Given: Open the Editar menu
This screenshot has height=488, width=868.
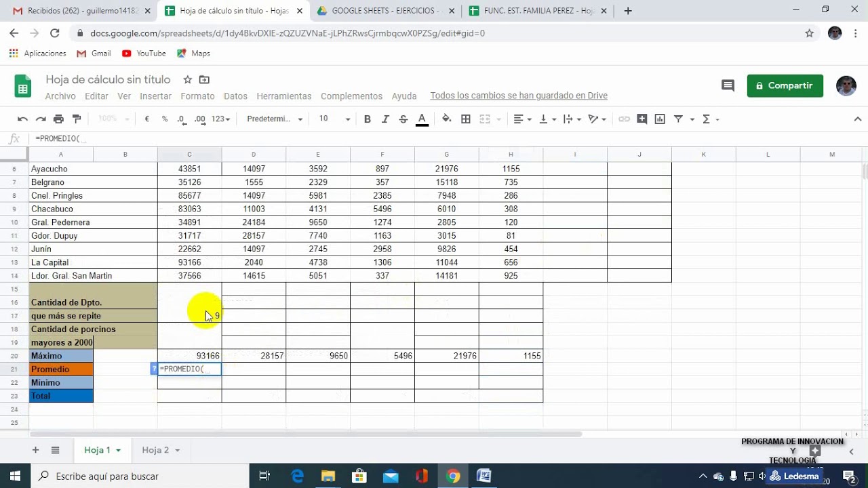Looking at the screenshot, I should click(x=96, y=96).
